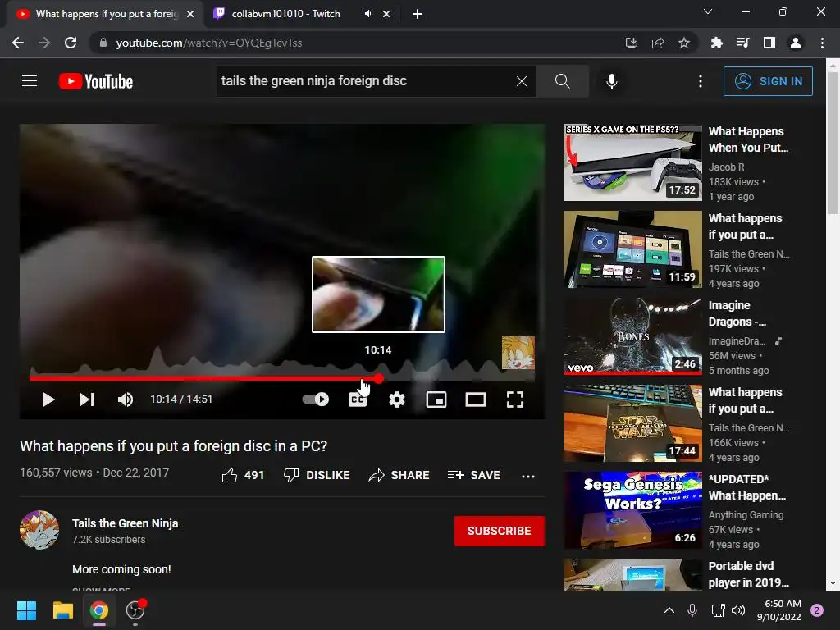Play the video
840x630 pixels.
pos(48,399)
